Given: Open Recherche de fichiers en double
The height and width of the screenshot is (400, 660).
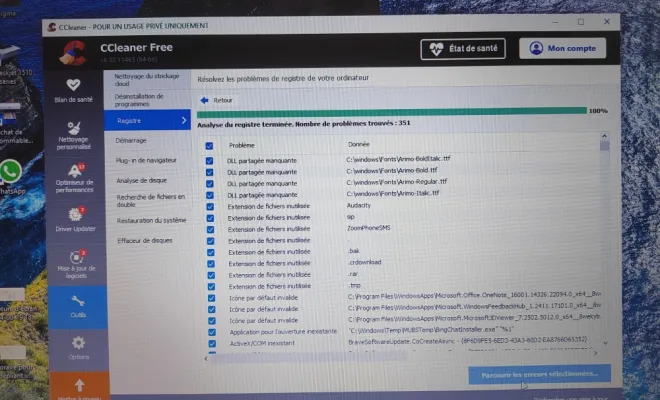Looking at the screenshot, I should coord(149,200).
